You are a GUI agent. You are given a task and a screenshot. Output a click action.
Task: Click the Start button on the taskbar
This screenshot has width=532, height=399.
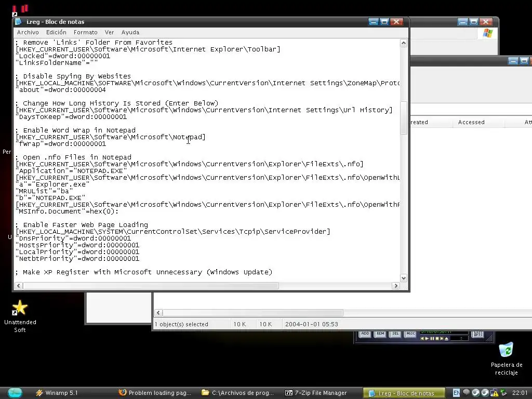pyautogui.click(x=15, y=393)
